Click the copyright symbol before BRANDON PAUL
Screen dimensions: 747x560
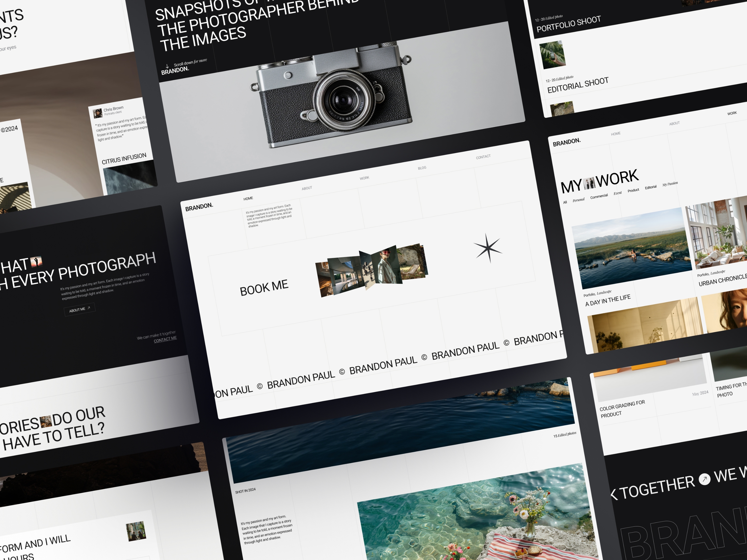(342, 372)
